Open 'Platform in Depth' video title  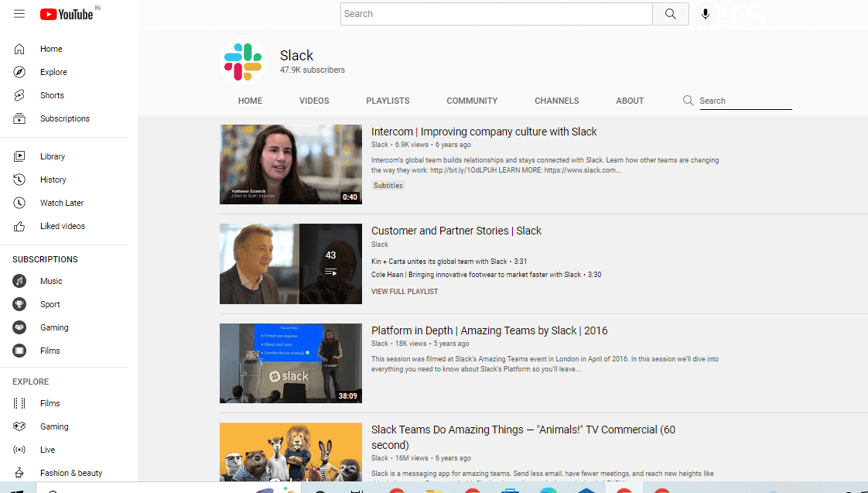pos(490,330)
